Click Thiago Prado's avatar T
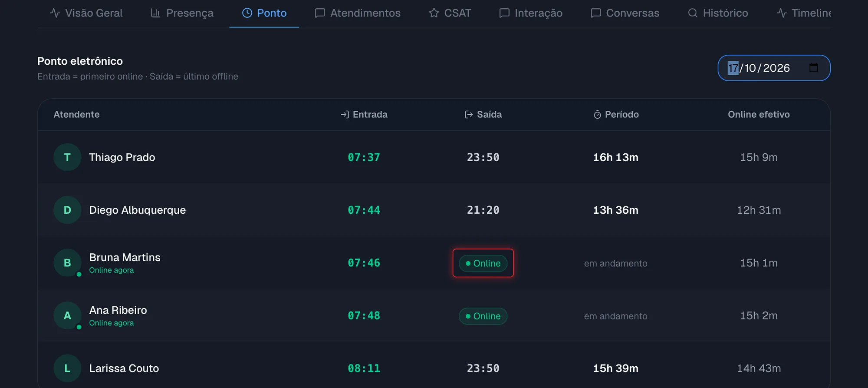The width and height of the screenshot is (868, 388). [67, 157]
